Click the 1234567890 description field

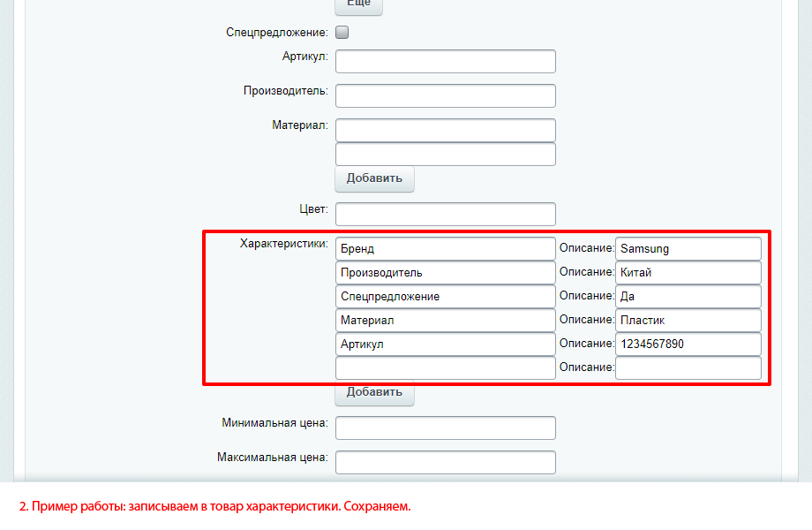click(688, 344)
